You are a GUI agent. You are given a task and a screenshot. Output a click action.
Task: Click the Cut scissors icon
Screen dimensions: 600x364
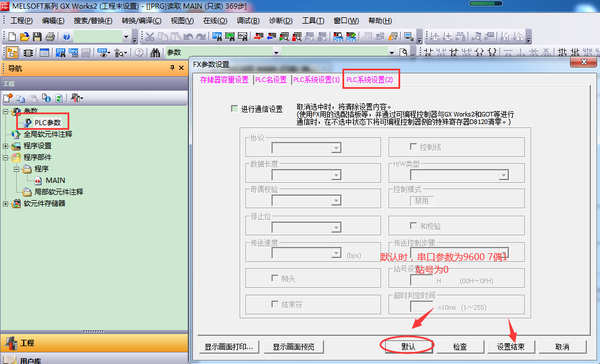150,37
